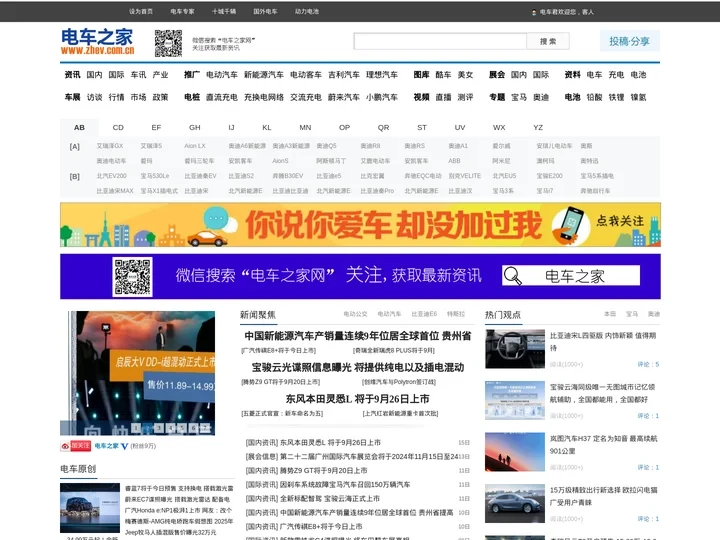Open the 投稿·分享 submission button
The height and width of the screenshot is (540, 720).
click(630, 41)
